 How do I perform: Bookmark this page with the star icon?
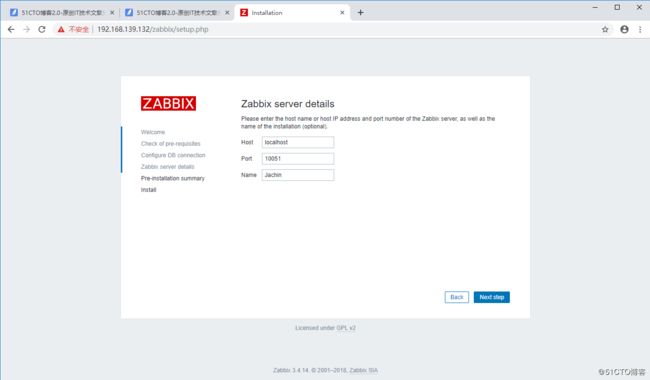coord(605,29)
